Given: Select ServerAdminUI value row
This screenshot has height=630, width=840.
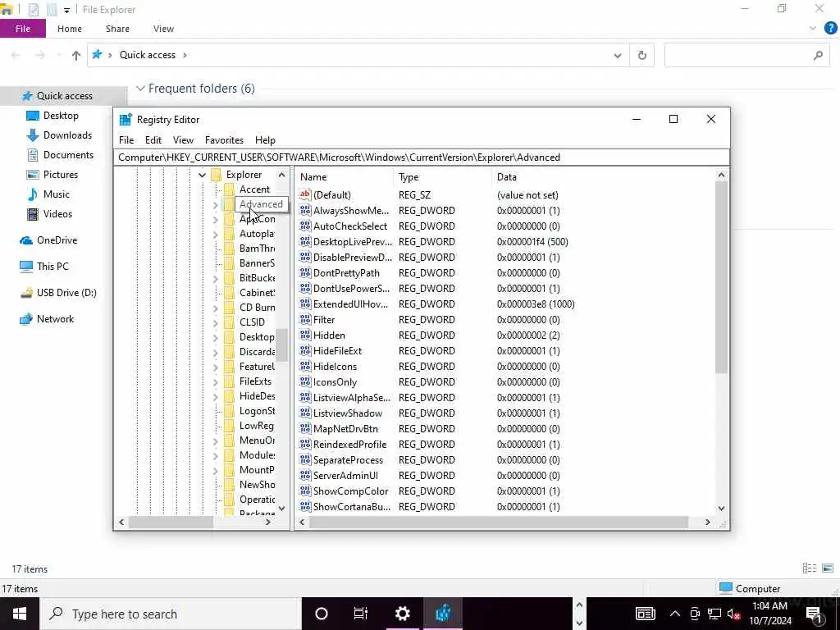Looking at the screenshot, I should [505, 476].
